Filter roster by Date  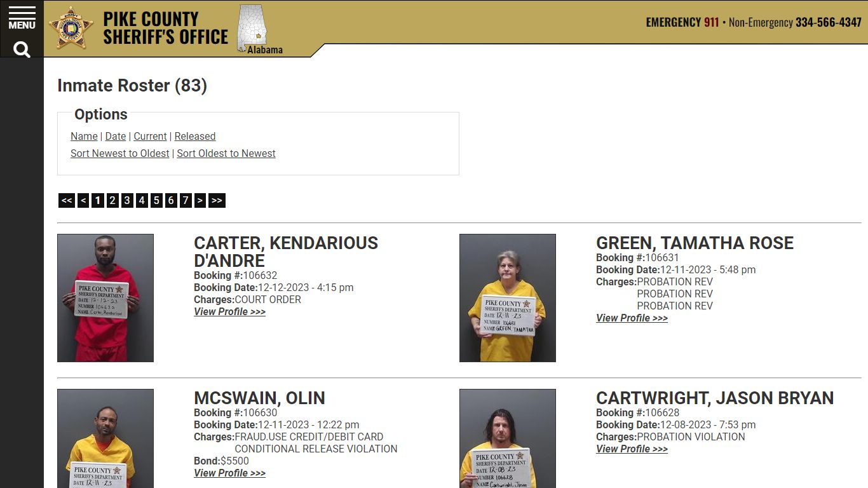coord(116,136)
